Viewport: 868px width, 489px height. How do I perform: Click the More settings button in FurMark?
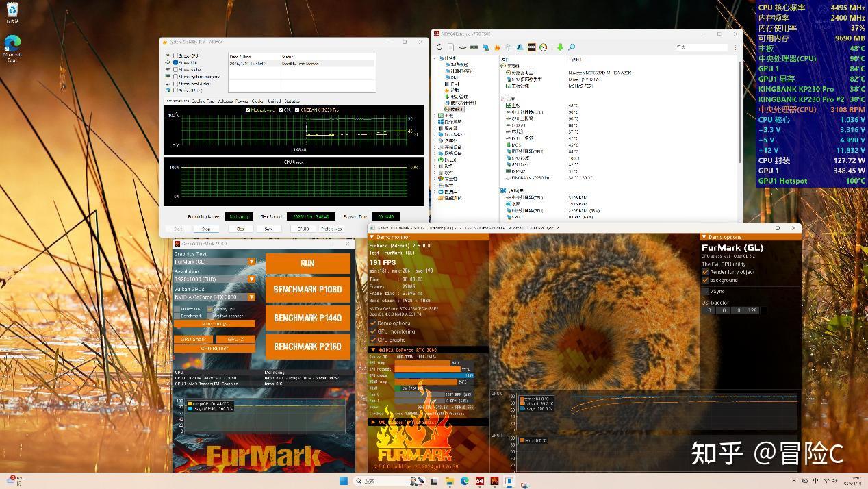214,323
